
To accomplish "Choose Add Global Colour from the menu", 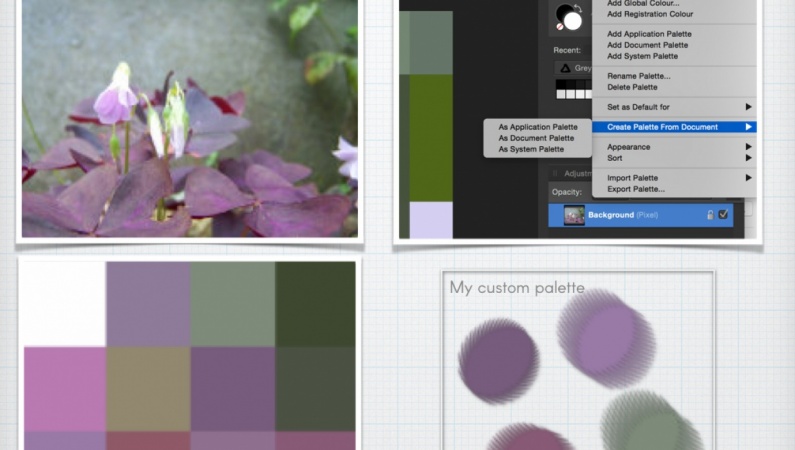I will tap(643, 3).
